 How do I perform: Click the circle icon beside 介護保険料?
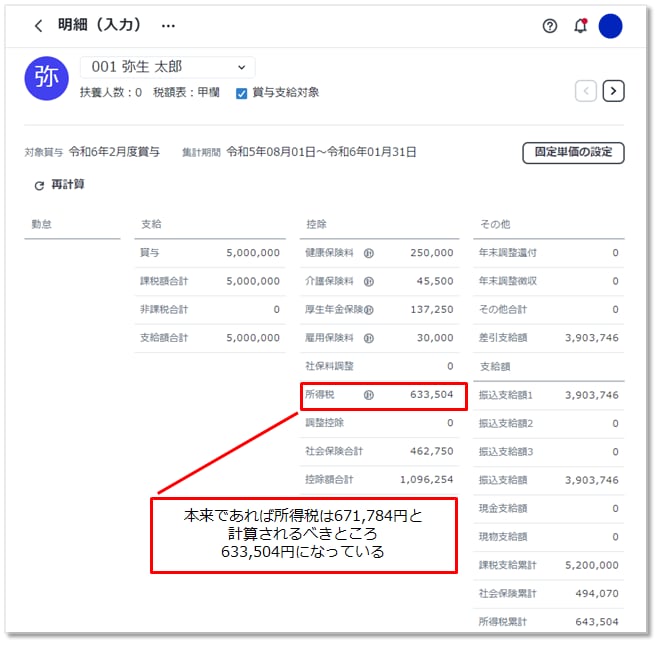[368, 282]
